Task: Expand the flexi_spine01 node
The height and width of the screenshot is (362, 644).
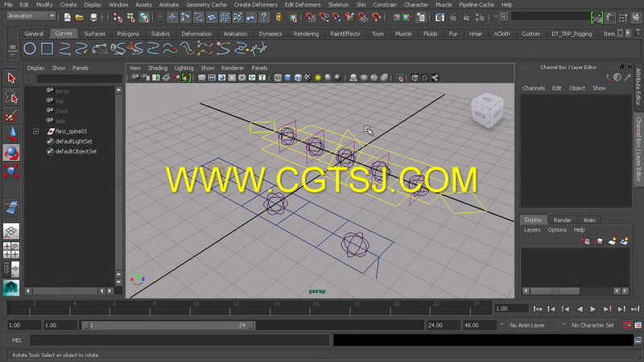Action: (35, 131)
